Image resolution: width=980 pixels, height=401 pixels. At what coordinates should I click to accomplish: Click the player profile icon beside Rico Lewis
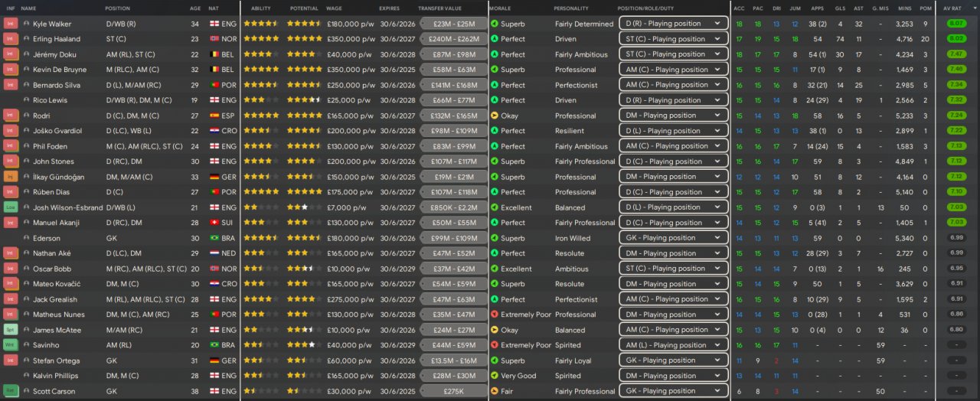27,100
